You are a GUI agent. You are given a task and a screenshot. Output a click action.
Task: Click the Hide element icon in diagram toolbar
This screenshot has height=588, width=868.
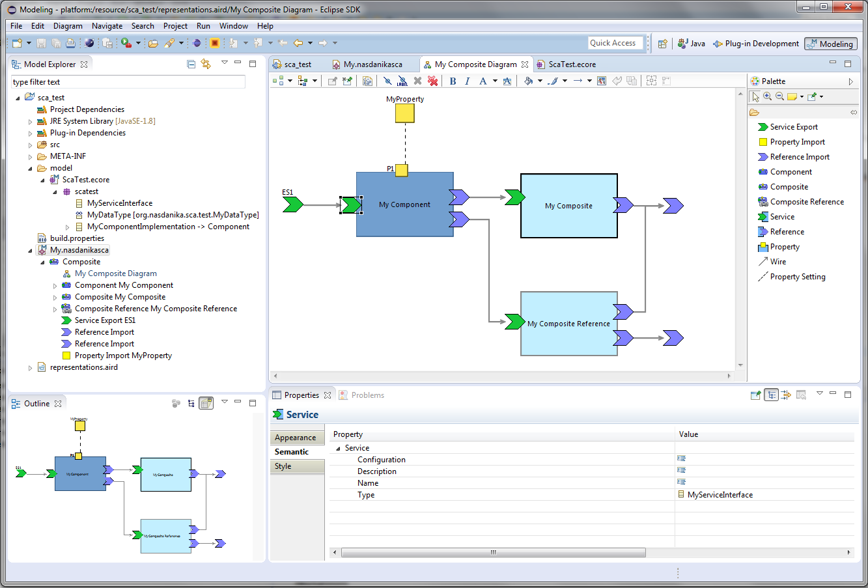[387, 81]
